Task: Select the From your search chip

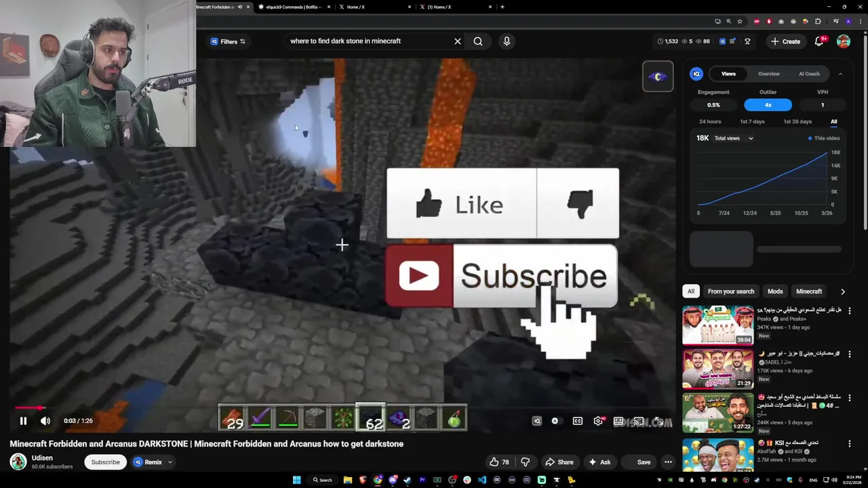Action: pos(730,291)
